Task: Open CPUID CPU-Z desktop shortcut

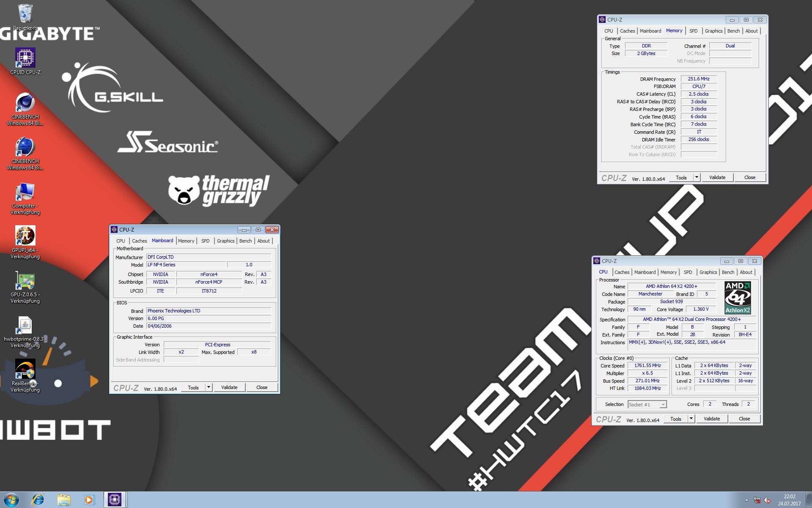Action: 25,61
